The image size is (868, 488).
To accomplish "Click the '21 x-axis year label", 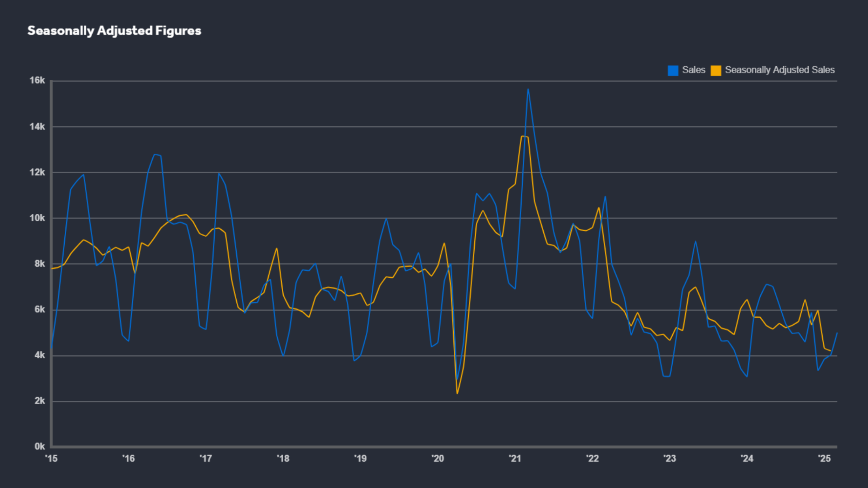I will coord(515,459).
